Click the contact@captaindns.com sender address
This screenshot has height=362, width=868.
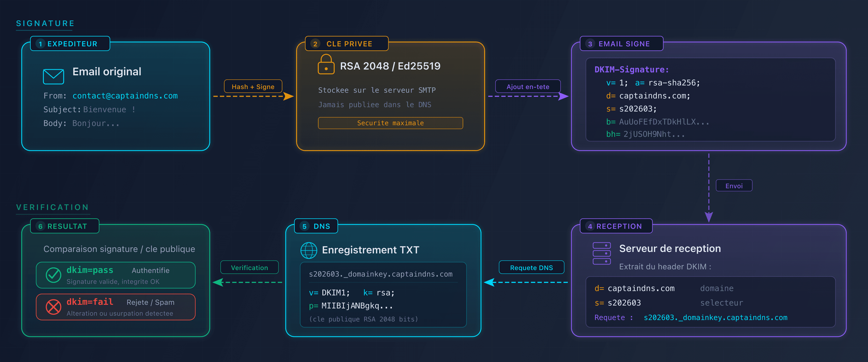(x=125, y=96)
